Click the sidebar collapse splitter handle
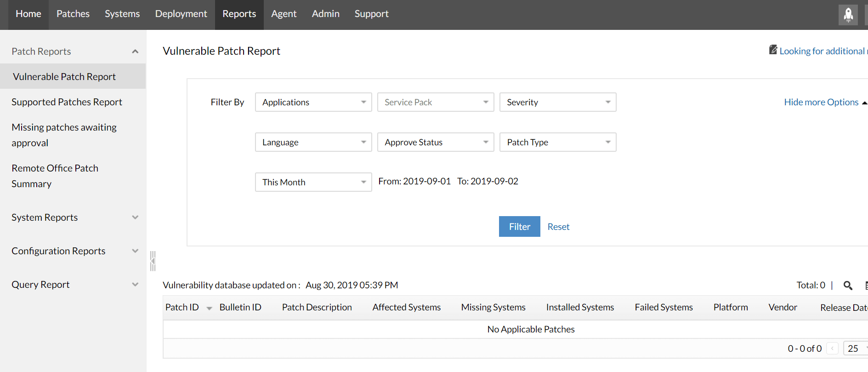This screenshot has height=372, width=868. pos(153,261)
